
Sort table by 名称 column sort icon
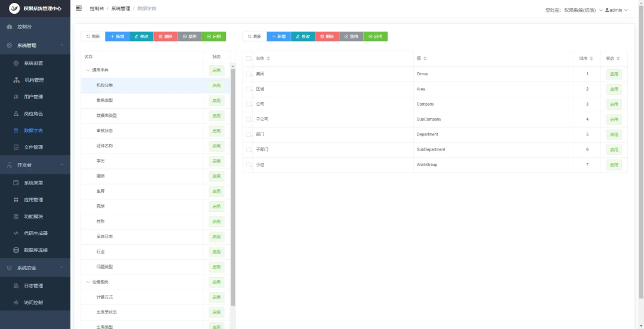click(268, 59)
